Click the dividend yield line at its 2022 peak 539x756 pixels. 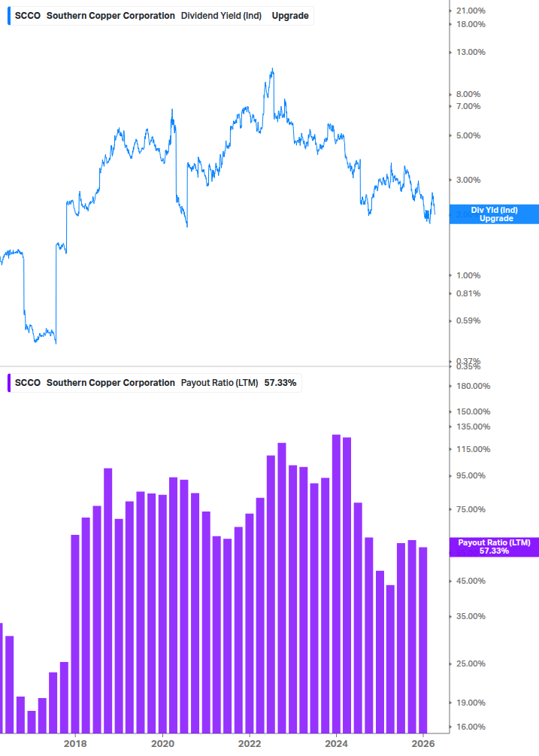tap(272, 69)
